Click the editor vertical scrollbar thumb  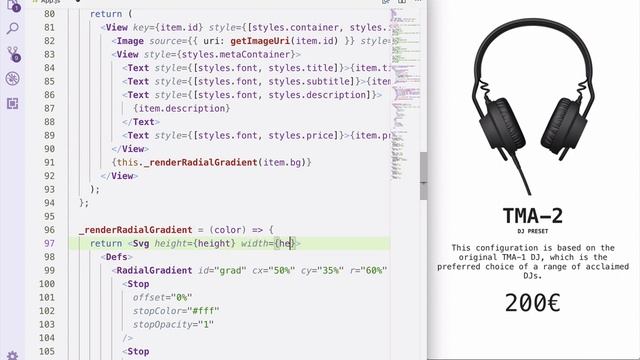(x=424, y=176)
